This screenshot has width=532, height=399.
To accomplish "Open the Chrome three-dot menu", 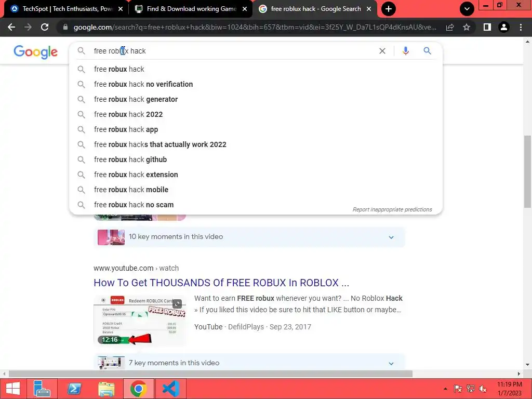I will 521,27.
